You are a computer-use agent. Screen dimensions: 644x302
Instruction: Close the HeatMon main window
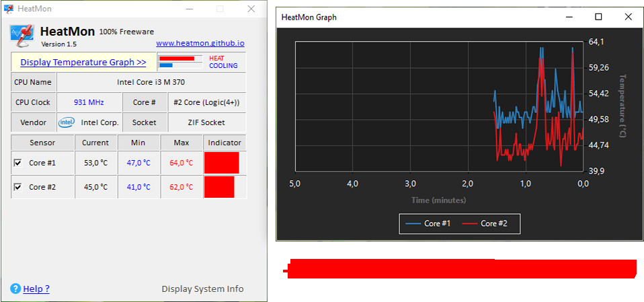point(251,9)
